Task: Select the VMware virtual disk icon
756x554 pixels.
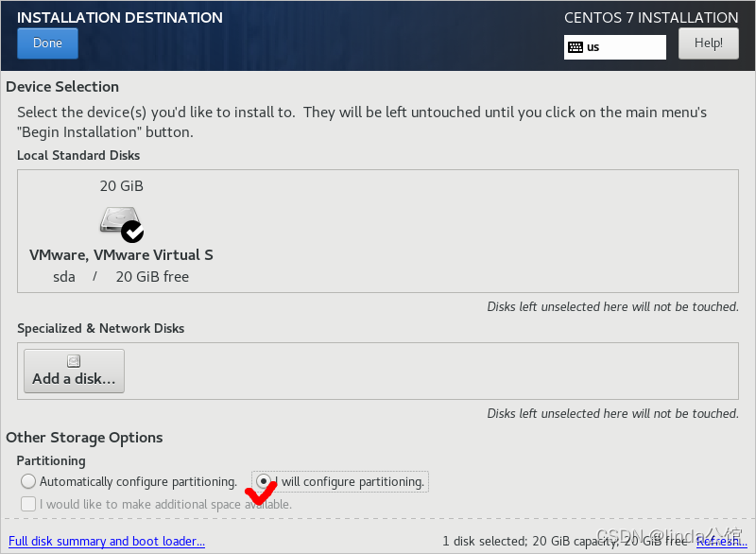Action: (x=121, y=224)
